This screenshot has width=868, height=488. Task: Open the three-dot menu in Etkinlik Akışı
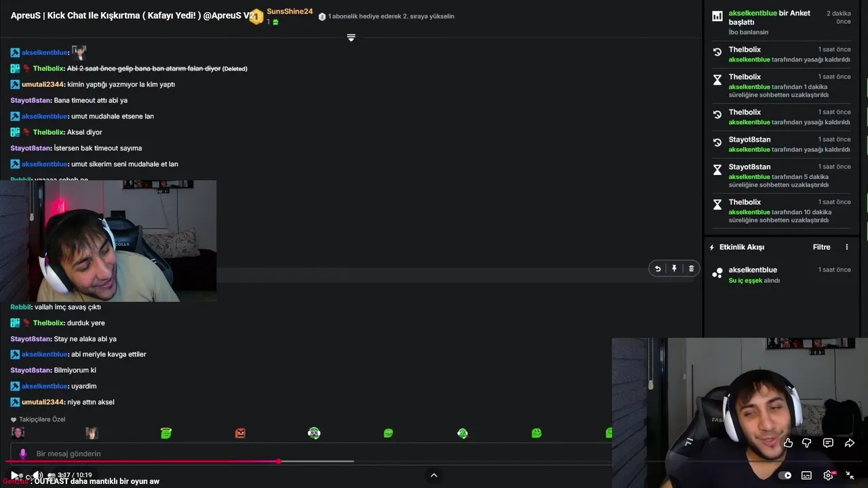(x=846, y=247)
